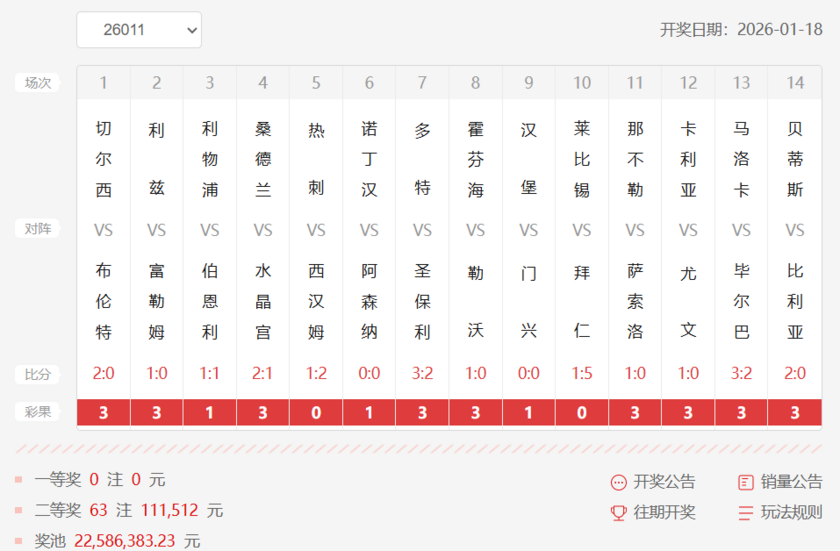The width and height of the screenshot is (840, 551).
Task: Click away team 伯恩利
Action: tap(209, 301)
